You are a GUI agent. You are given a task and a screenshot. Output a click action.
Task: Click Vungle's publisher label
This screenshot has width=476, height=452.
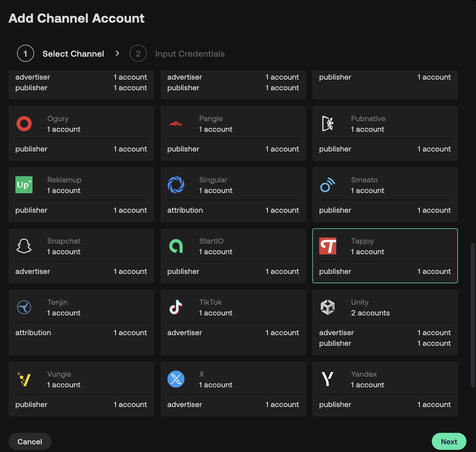(31, 405)
